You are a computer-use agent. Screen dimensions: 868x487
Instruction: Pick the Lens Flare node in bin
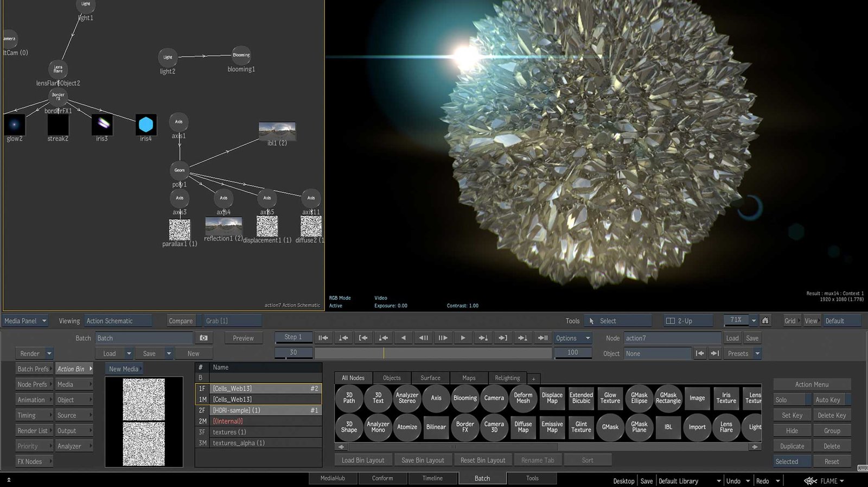(x=726, y=427)
